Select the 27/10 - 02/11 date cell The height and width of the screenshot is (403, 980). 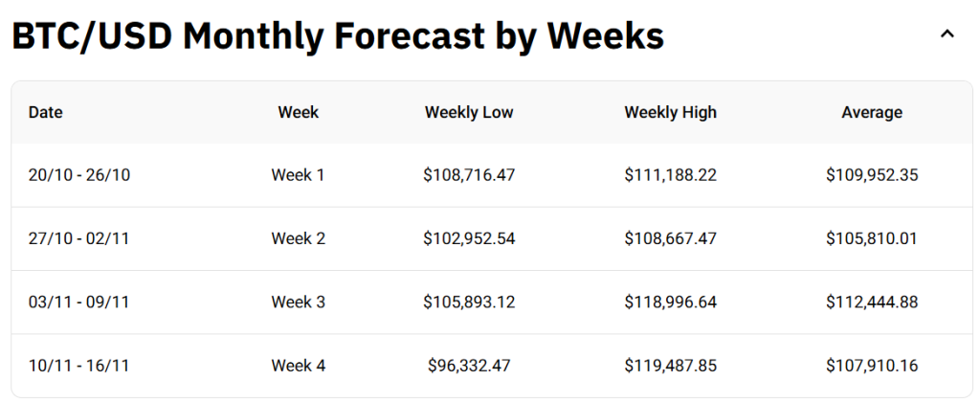click(x=78, y=238)
